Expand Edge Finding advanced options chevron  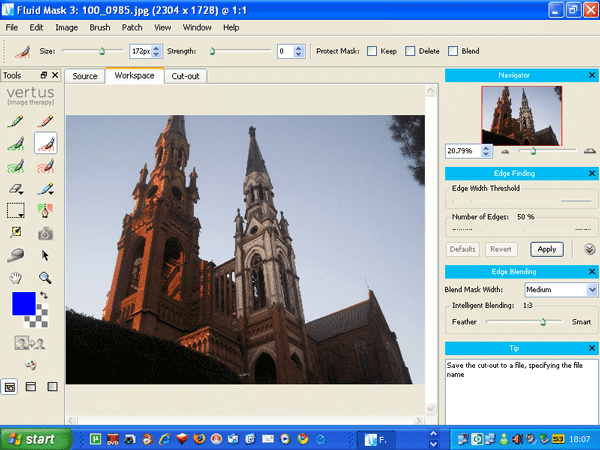click(589, 249)
